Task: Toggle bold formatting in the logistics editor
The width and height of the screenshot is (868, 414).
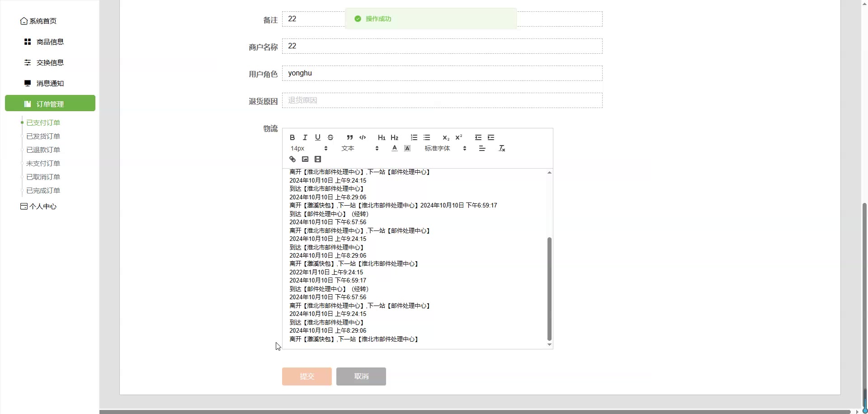Action: (x=292, y=137)
